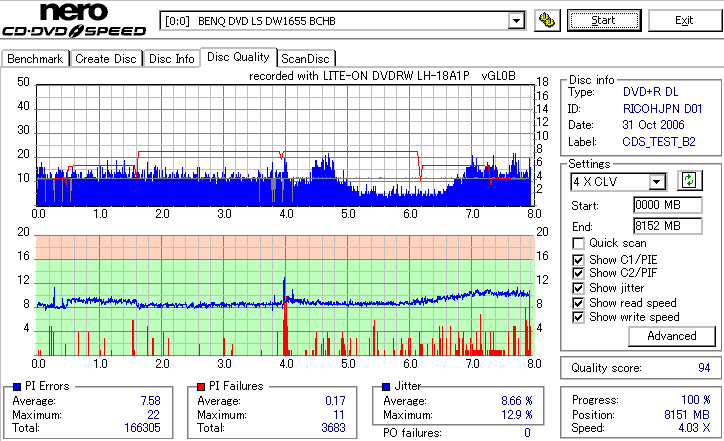Viewport: 724px width, 441px height.
Task: Click the blue PI Errors legend square
Action: coord(17,387)
